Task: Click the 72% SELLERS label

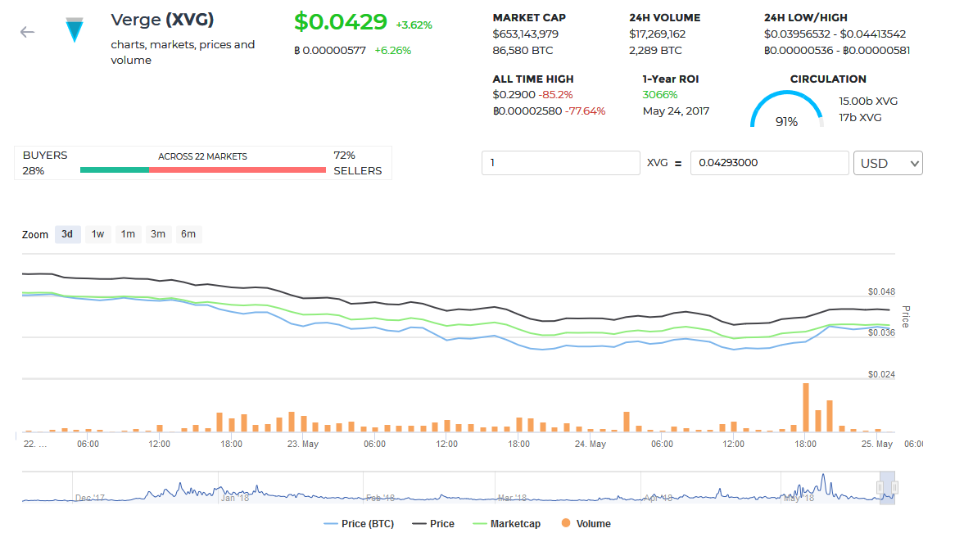Action: pos(357,163)
